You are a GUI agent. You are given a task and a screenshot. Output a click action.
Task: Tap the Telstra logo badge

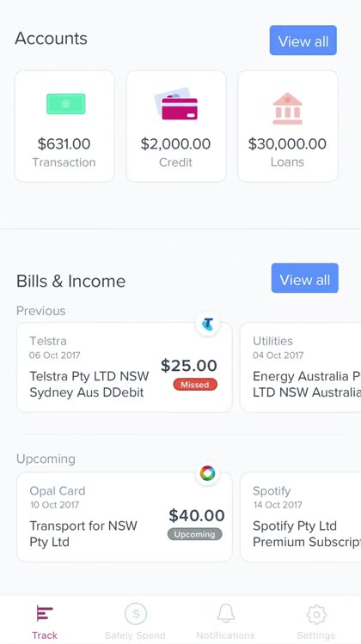(207, 324)
